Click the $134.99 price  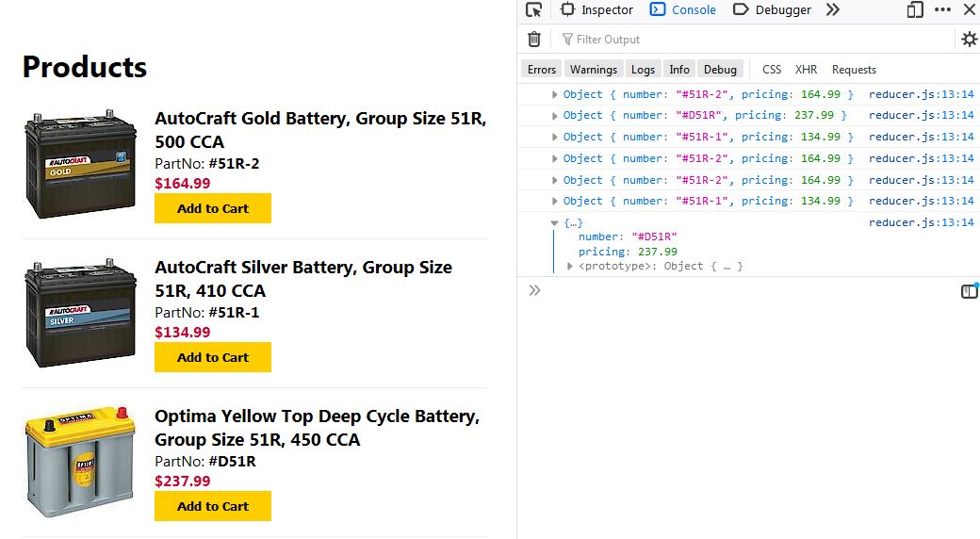coord(183,332)
